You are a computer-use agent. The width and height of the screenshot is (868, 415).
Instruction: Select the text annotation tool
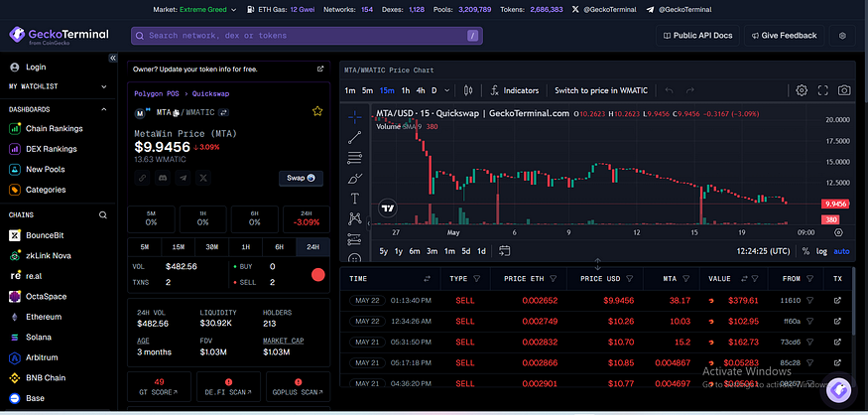(x=355, y=199)
